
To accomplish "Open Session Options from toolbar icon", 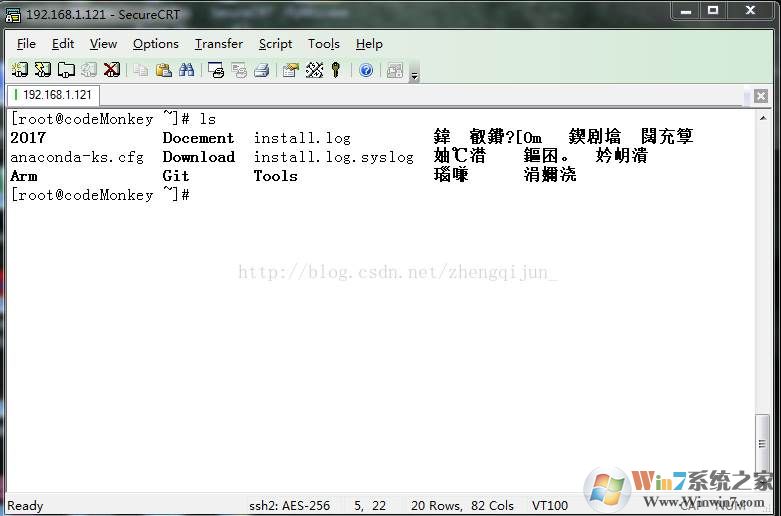I will [x=291, y=70].
